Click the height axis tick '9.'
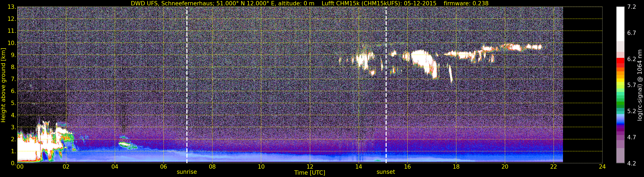Viewport: 644px width, 177px height. 13,55
